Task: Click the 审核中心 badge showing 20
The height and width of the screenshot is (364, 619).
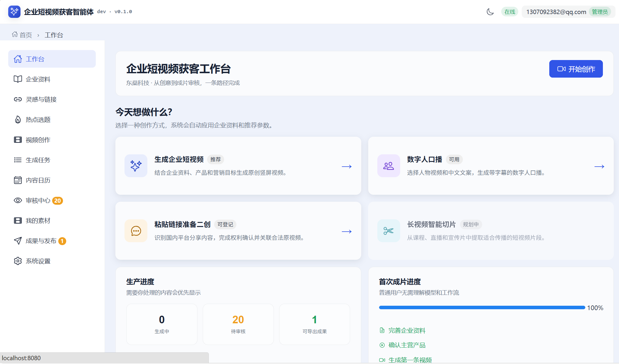Action: (57, 201)
